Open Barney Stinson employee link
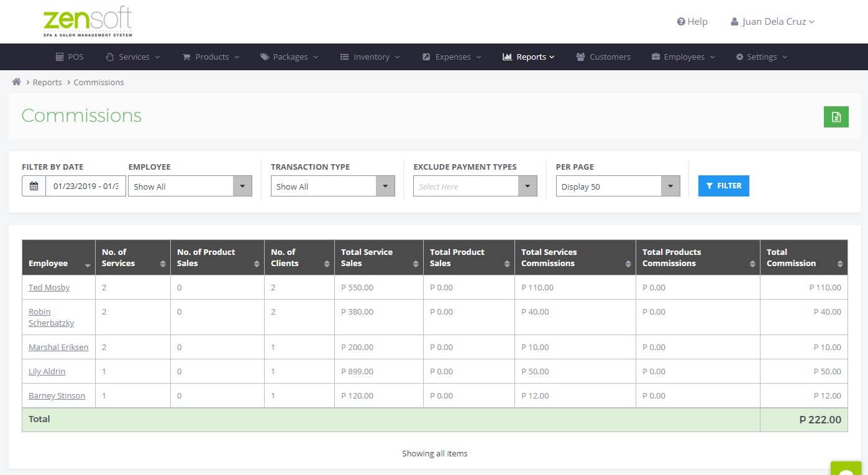 tap(57, 395)
